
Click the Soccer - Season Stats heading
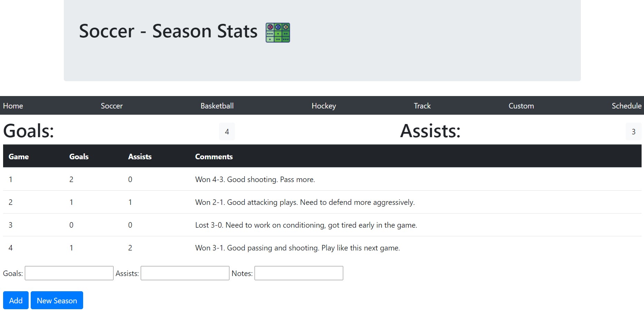pos(168,31)
